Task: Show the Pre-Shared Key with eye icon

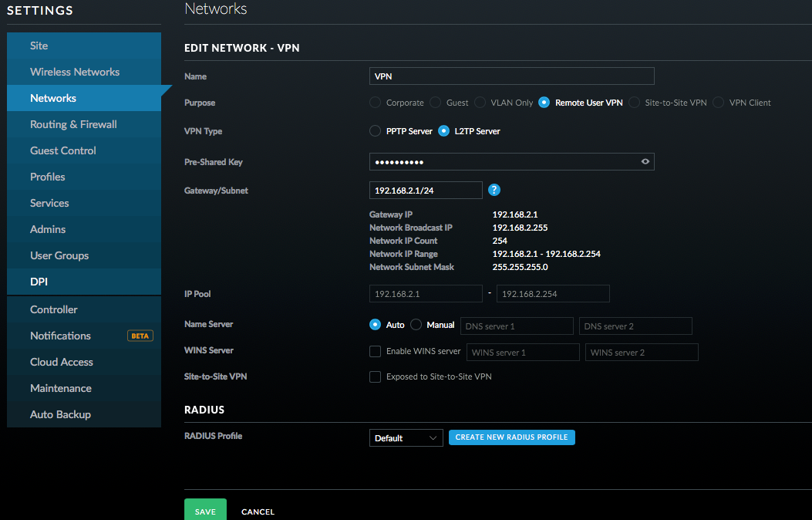Action: (645, 162)
